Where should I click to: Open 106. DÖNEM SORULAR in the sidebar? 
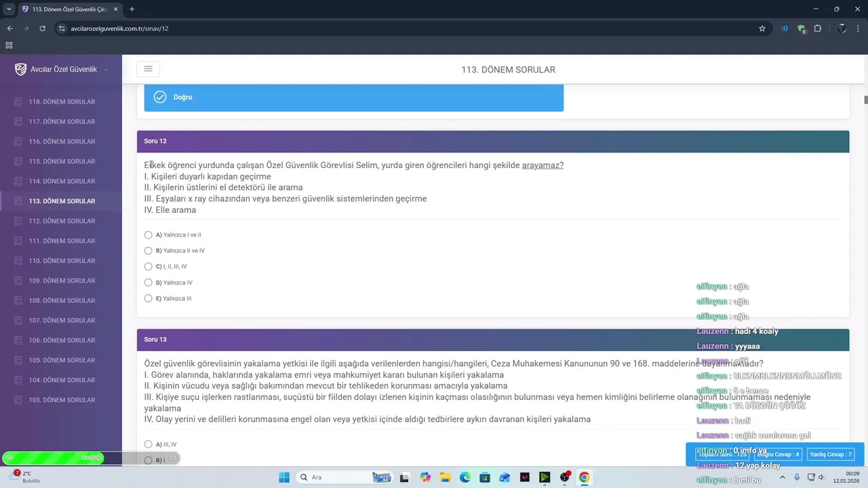(x=61, y=340)
